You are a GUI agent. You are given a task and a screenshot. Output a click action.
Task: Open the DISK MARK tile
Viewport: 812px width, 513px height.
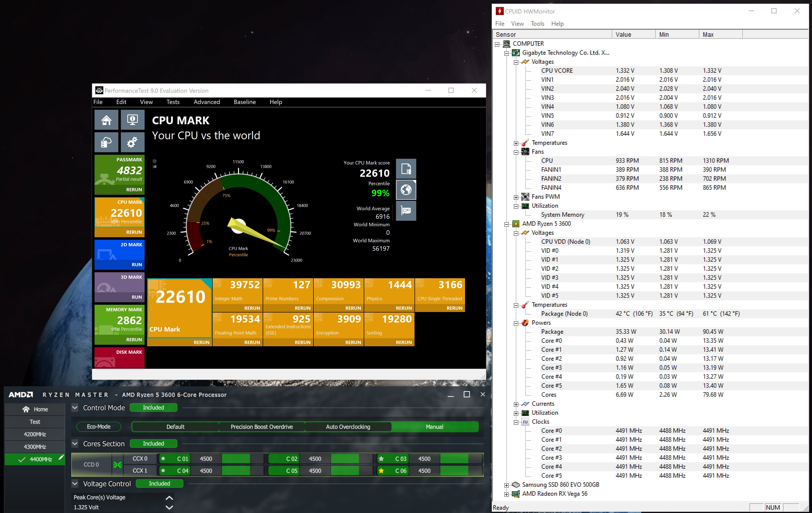[x=120, y=357]
